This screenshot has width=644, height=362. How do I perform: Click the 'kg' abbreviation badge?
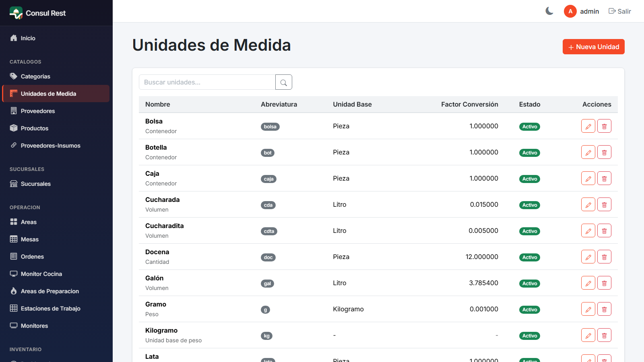click(266, 336)
